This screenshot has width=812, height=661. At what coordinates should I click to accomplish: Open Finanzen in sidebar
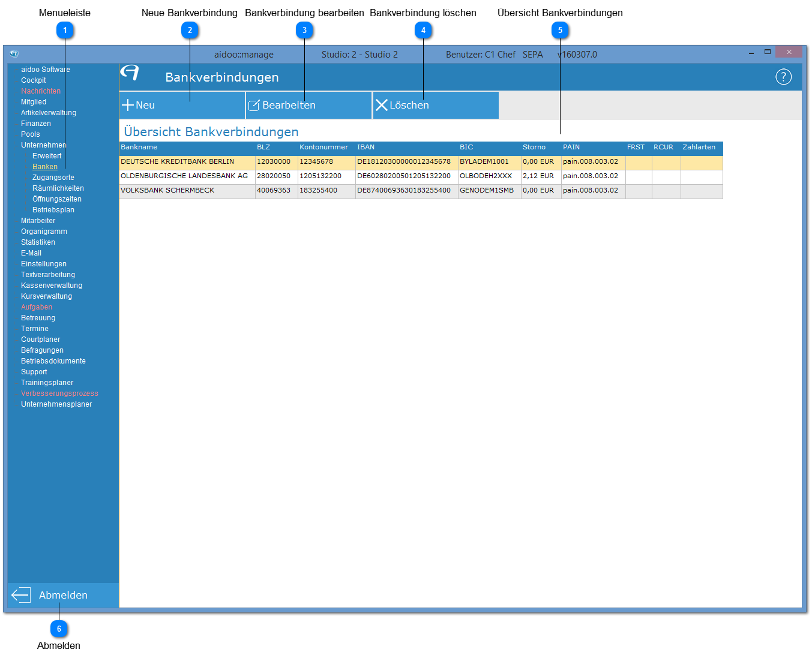click(36, 124)
